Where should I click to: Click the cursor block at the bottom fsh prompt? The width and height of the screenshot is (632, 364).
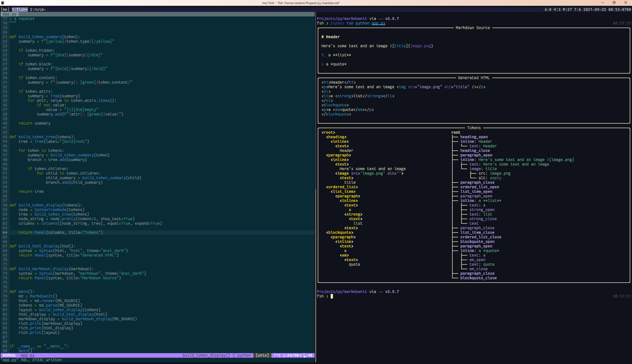(332, 296)
